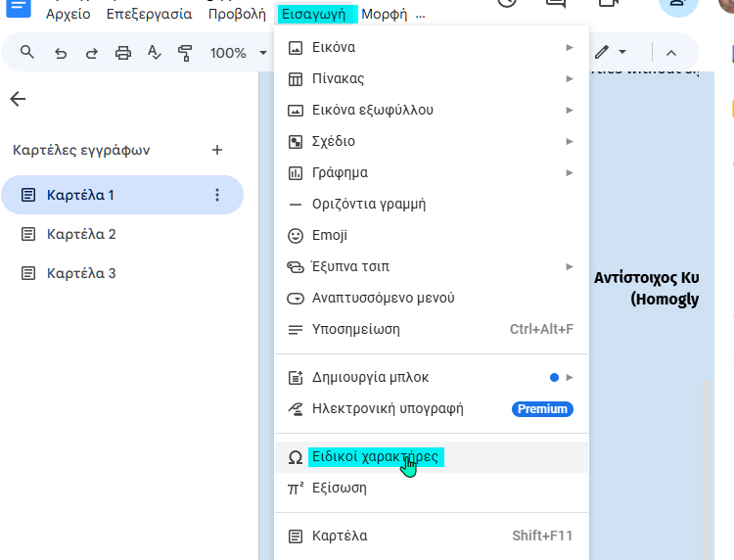
Task: Open the Εικόνα εξωφύλλου submenu
Action: pyautogui.click(x=432, y=110)
